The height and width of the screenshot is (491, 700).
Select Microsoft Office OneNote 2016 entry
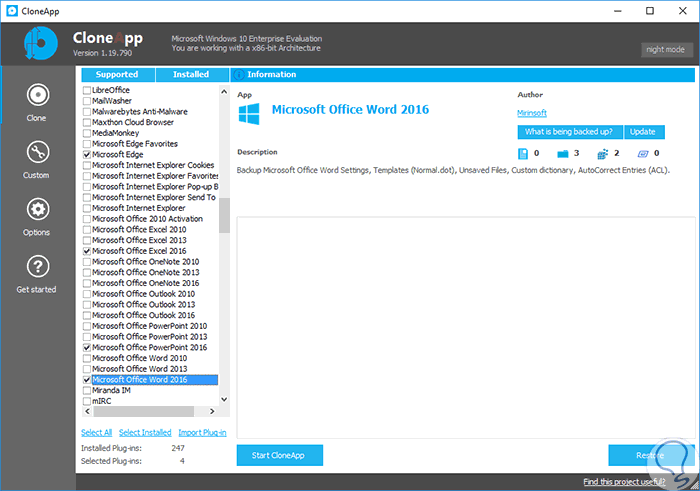[146, 283]
